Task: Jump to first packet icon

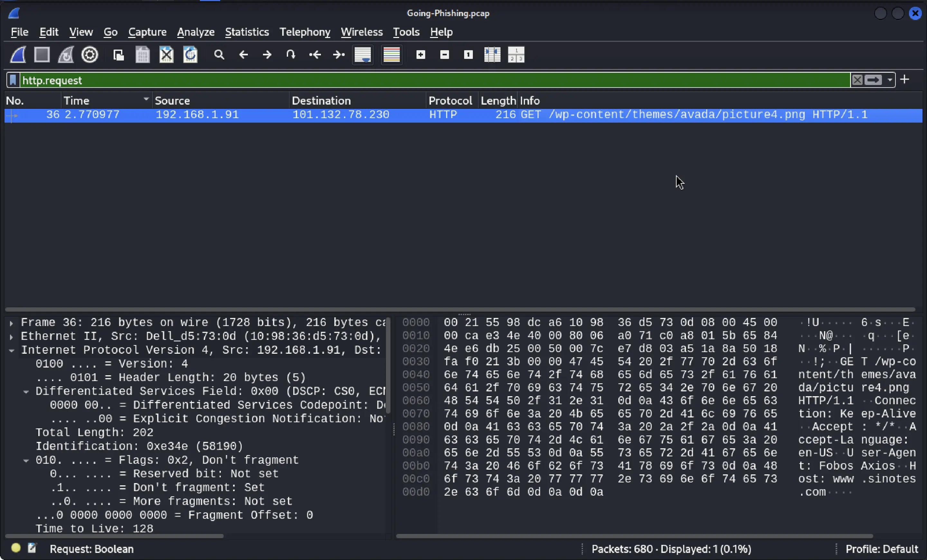Action: click(315, 55)
